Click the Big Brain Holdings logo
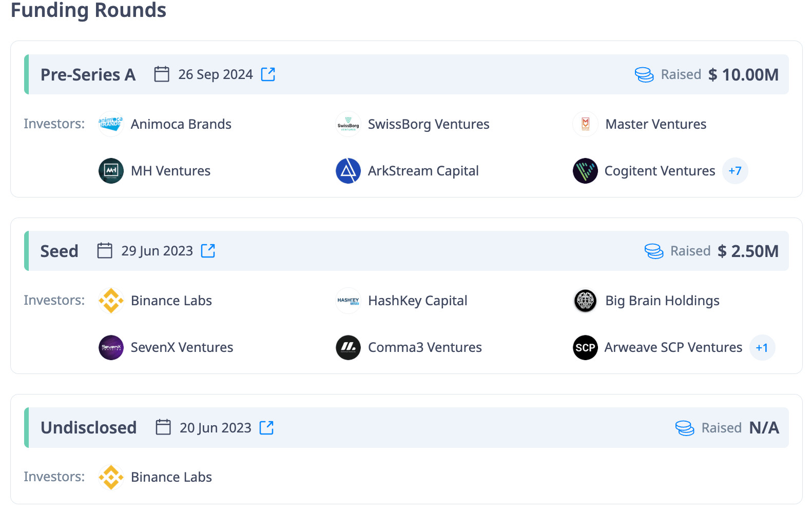The image size is (812, 513). pos(585,301)
